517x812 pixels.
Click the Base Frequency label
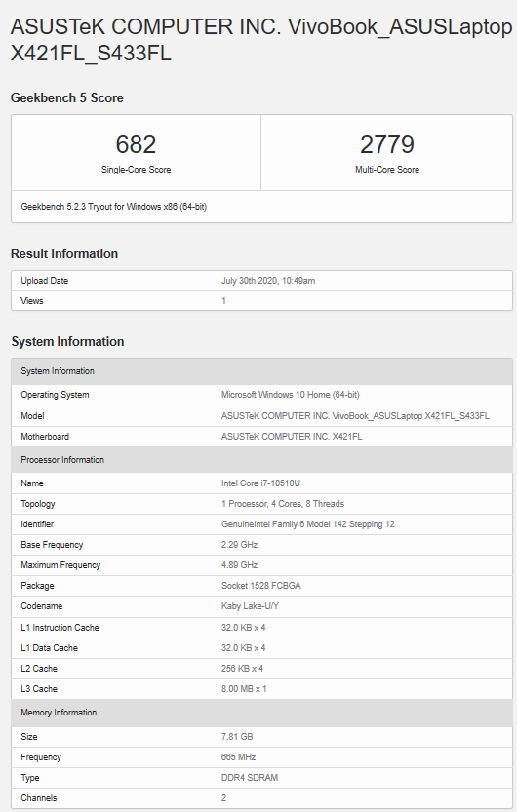pyautogui.click(x=52, y=545)
